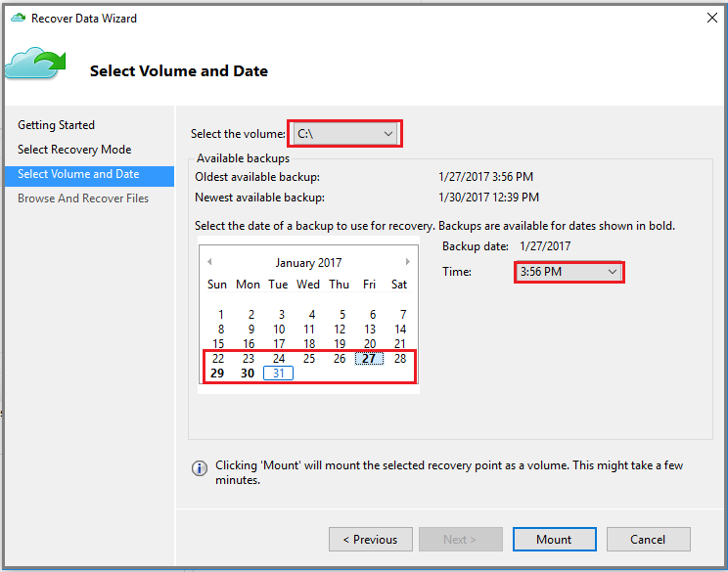Viewport: 728px width, 572px height.
Task: Click the small cloud icon in title bar
Action: 19,19
